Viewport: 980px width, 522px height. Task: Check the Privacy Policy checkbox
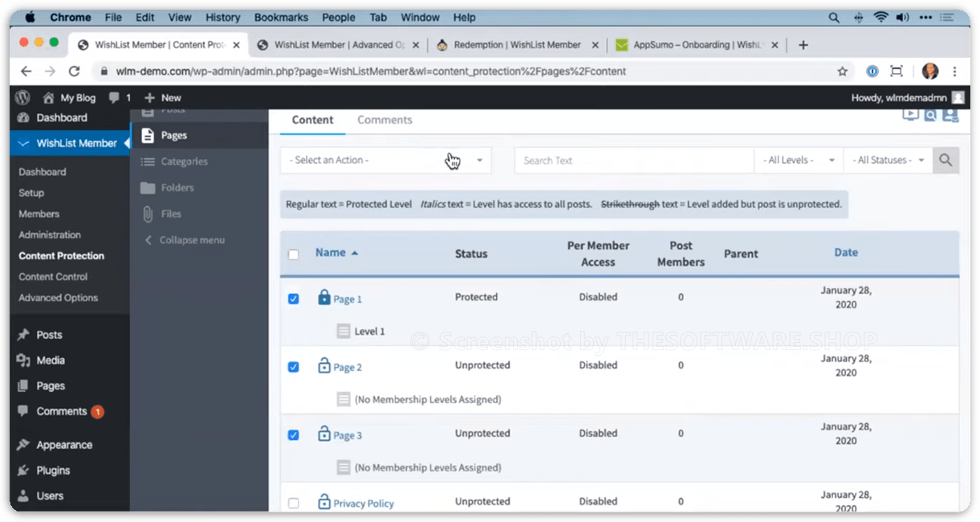coord(294,504)
